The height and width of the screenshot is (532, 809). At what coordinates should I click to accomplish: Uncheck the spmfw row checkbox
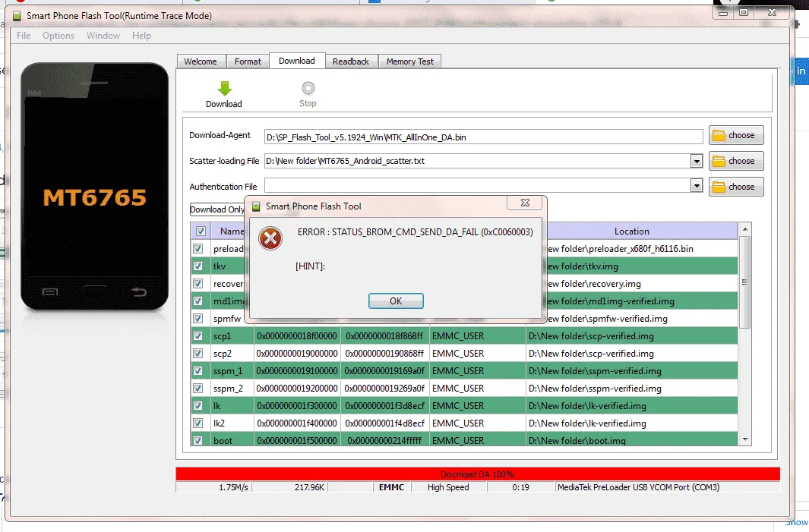click(198, 319)
